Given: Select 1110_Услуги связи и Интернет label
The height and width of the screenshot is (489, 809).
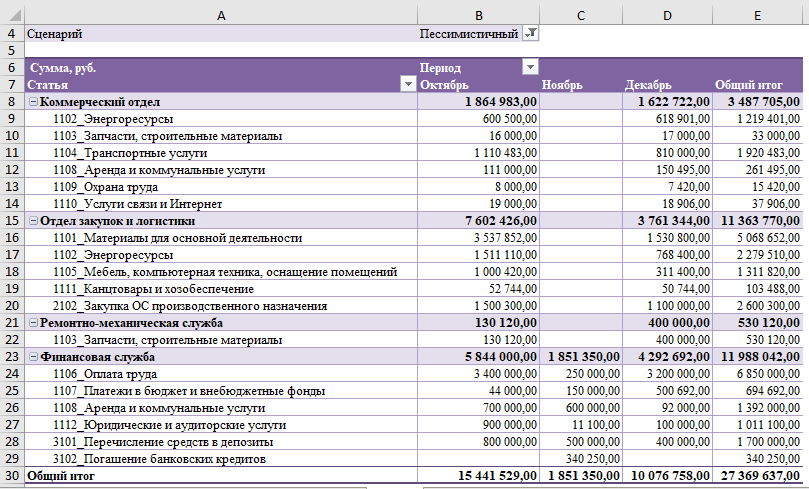Looking at the screenshot, I should coord(137,204).
